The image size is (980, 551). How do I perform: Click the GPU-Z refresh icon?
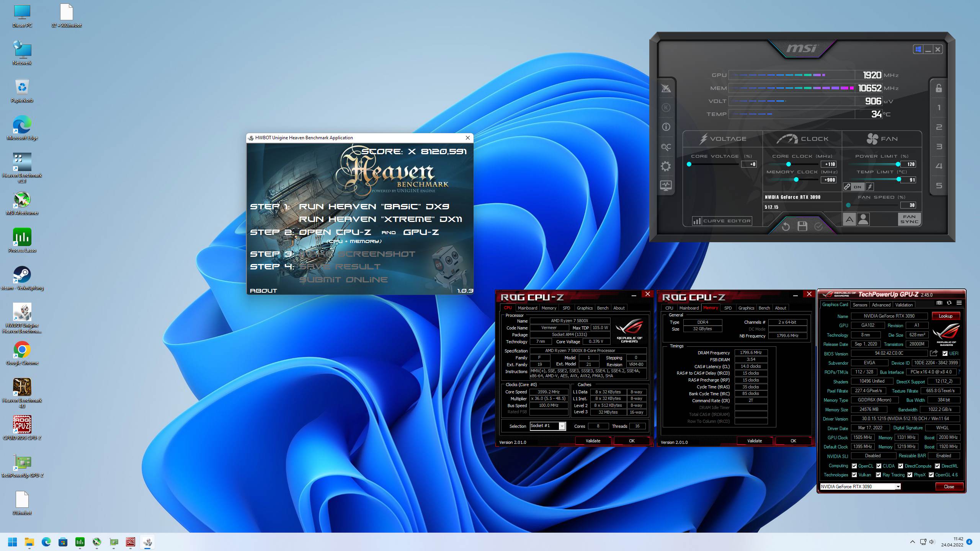point(949,303)
